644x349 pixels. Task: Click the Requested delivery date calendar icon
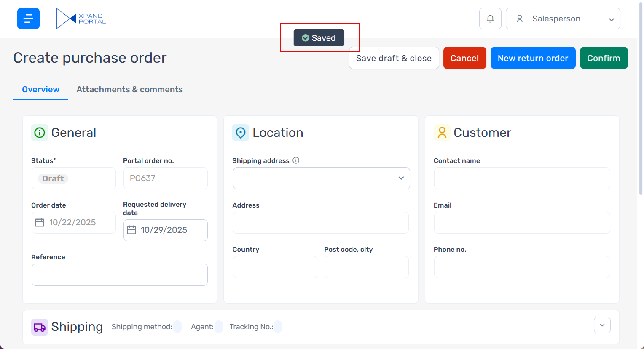[131, 230]
